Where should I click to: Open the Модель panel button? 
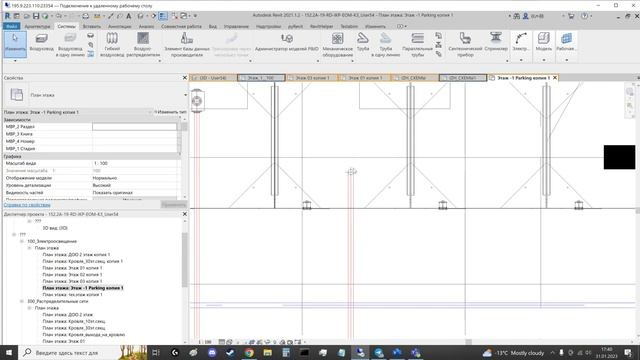[x=543, y=42]
